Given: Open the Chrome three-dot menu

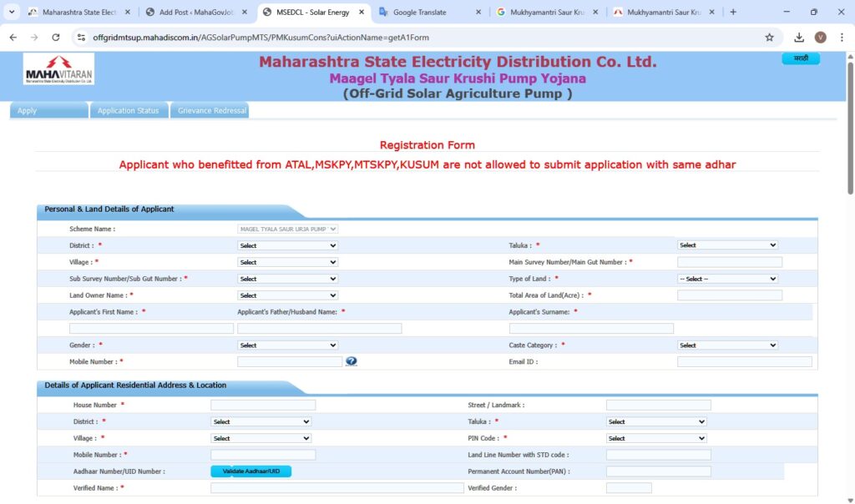Looking at the screenshot, I should [842, 38].
